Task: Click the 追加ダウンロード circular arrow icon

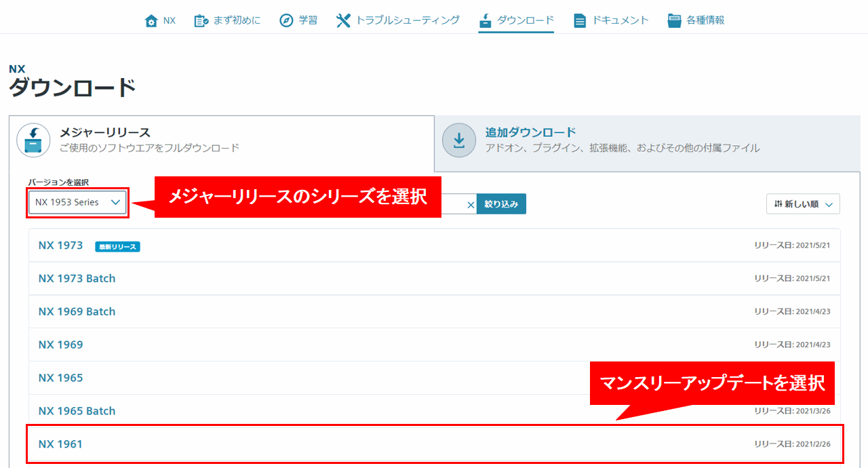Action: point(459,140)
